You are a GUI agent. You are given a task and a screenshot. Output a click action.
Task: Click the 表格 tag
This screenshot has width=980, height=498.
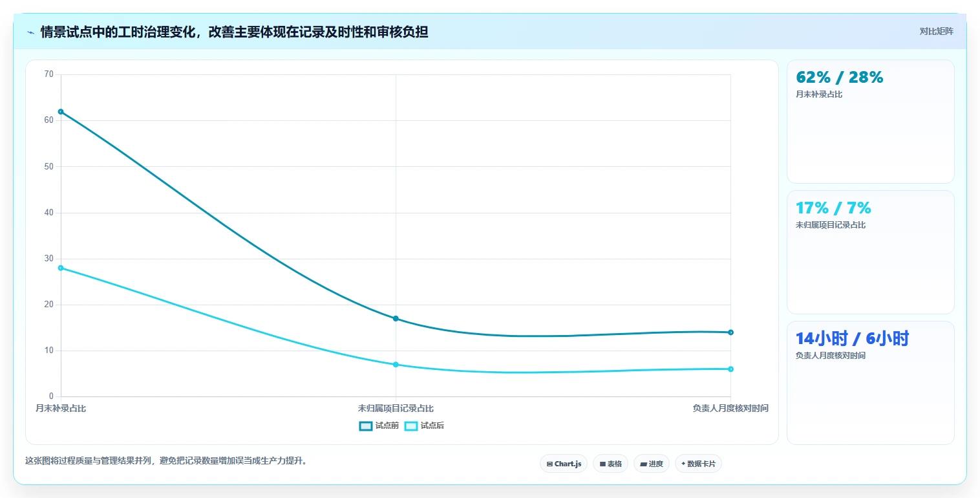(610, 464)
